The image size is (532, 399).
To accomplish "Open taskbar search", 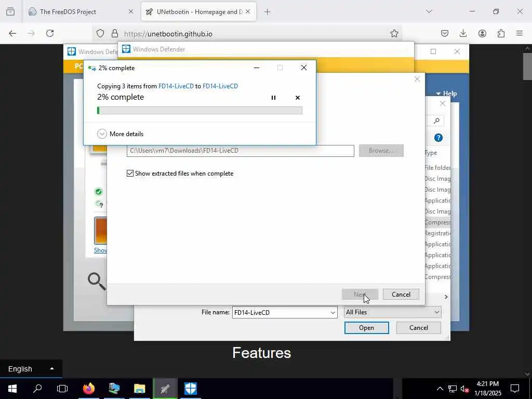I will 37,389.
